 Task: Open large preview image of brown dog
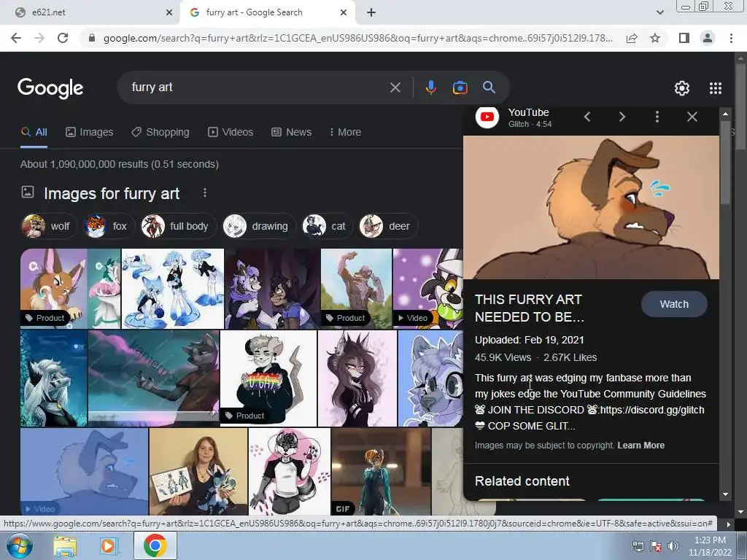click(x=591, y=207)
